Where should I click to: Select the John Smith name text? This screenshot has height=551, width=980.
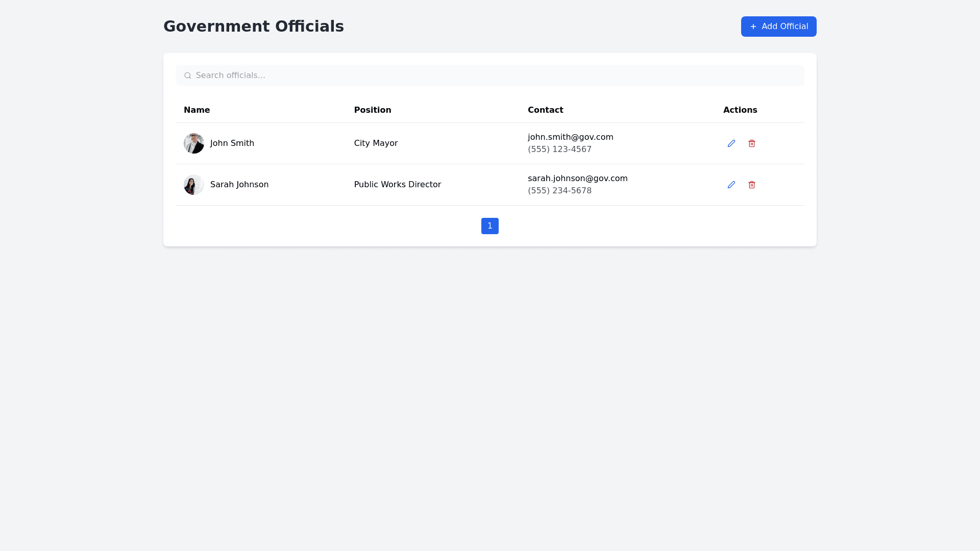232,143
